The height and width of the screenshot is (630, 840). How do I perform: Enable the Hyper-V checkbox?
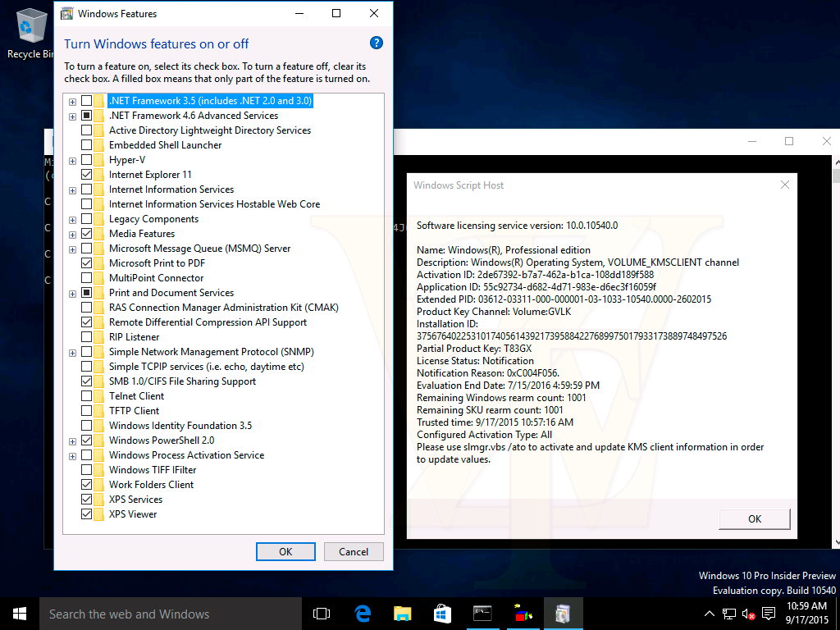86,160
